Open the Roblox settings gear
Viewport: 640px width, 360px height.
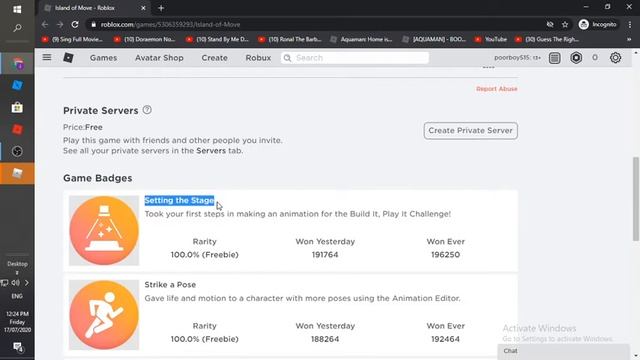click(x=615, y=58)
